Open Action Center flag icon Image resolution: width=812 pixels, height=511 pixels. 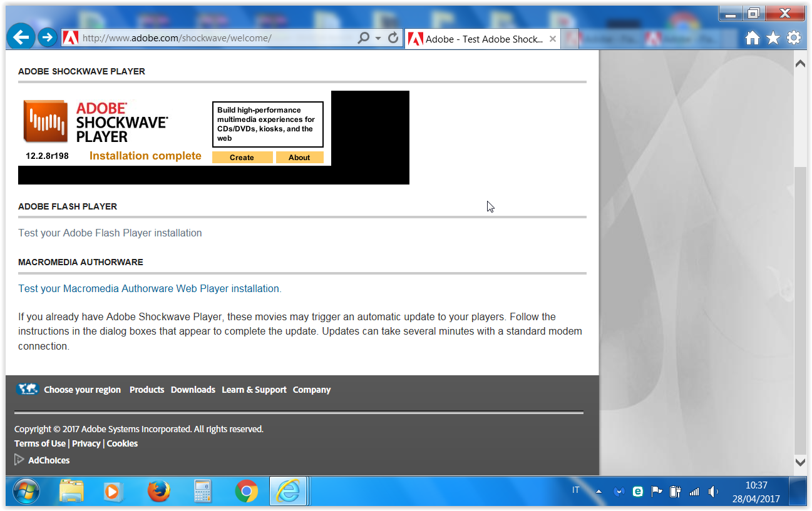(657, 492)
